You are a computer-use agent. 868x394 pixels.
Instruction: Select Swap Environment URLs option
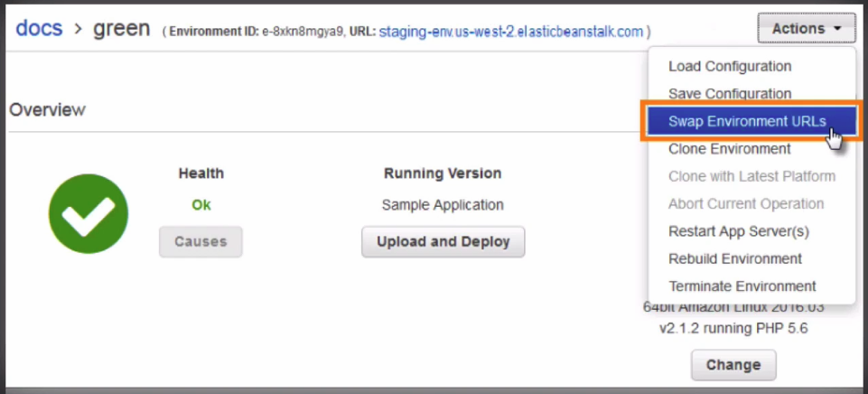tap(746, 121)
